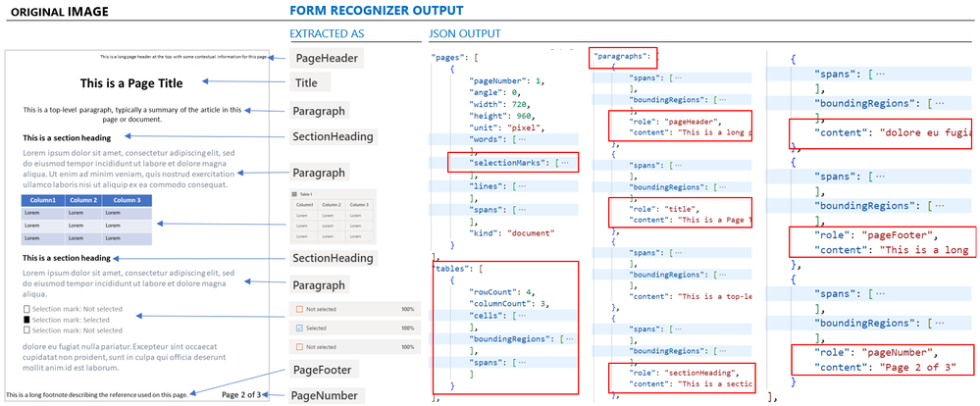The height and width of the screenshot is (406, 980).
Task: Click the table icon beside Table 1
Action: click(x=295, y=194)
